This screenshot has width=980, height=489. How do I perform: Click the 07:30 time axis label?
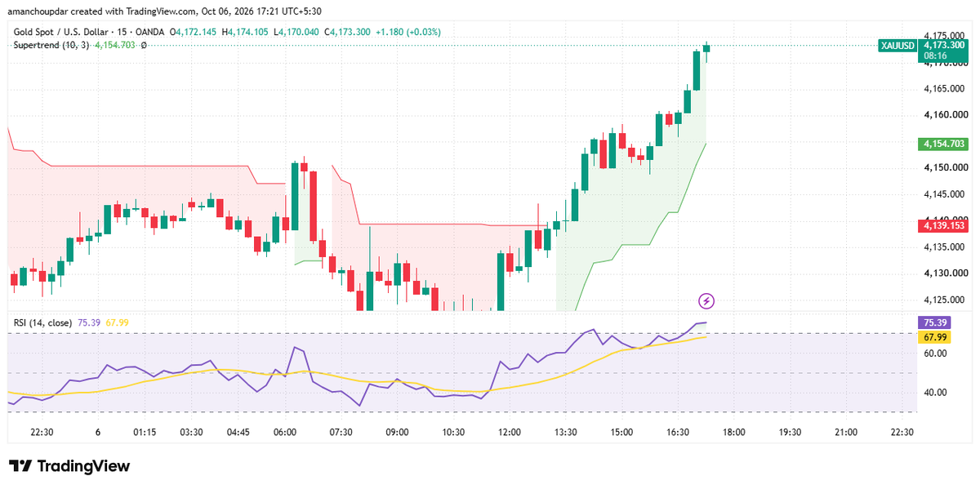point(341,433)
